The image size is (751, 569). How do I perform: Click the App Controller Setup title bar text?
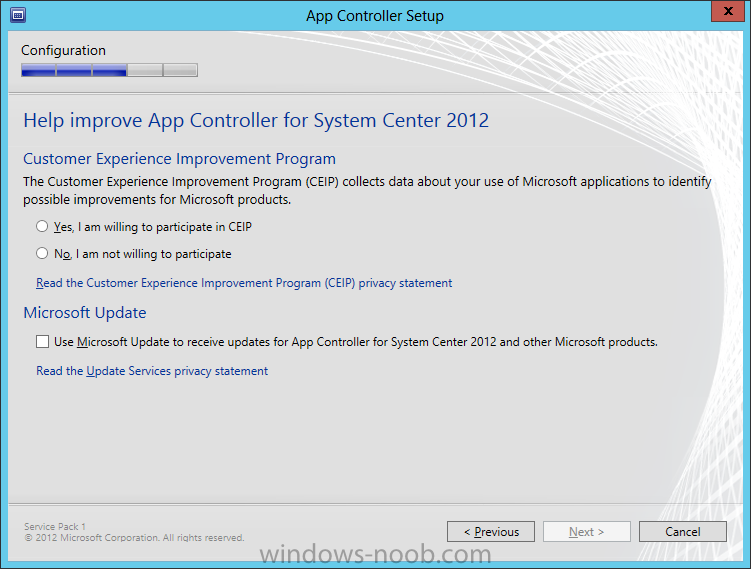[375, 16]
